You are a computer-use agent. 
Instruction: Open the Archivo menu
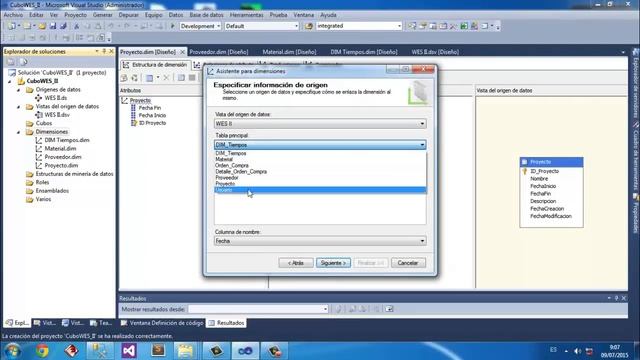[x=13, y=15]
